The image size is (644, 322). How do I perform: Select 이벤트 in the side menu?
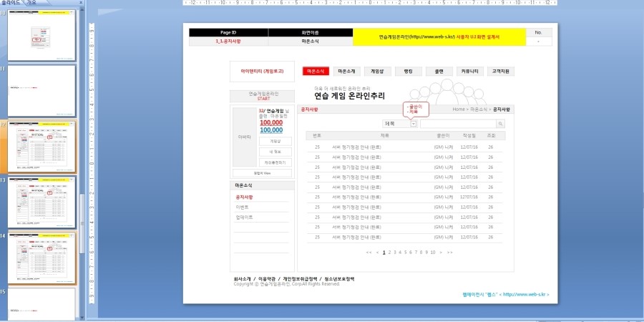click(242, 208)
